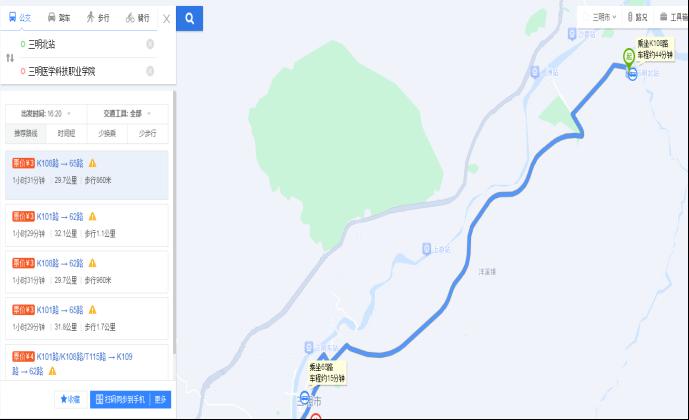Close the route panel with X icon
Screen dimensions: 689x420
(x=167, y=19)
